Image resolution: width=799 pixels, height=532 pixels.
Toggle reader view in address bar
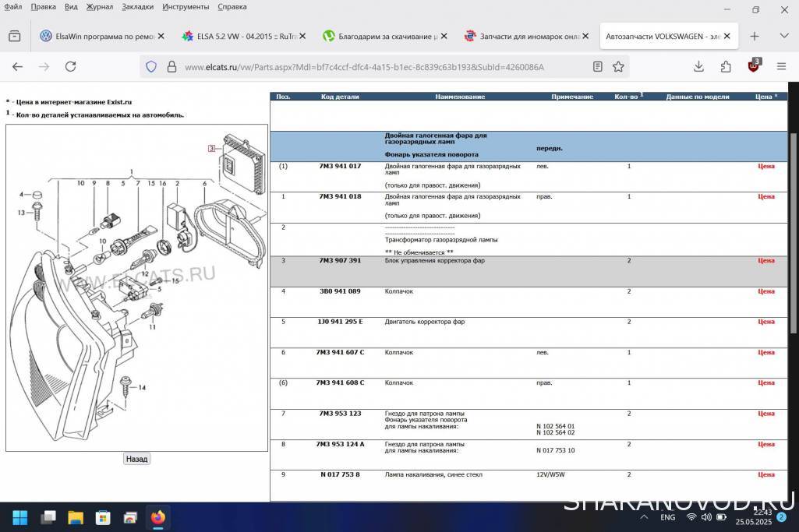[x=598, y=67]
